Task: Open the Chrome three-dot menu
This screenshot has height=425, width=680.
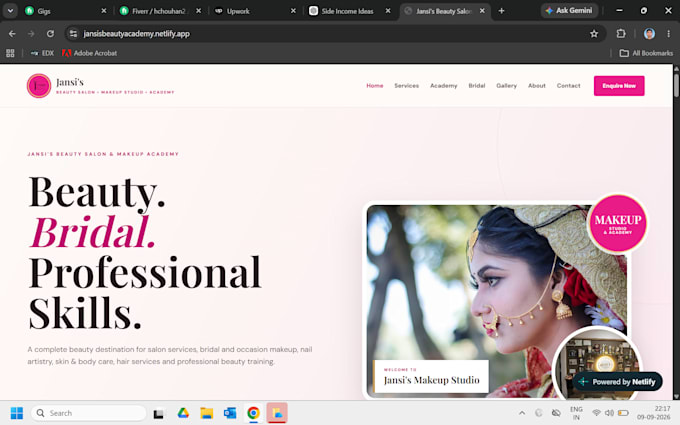Action: [x=668, y=33]
